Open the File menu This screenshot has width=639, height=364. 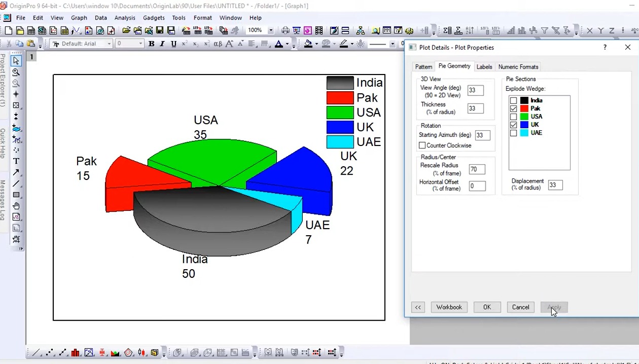[x=21, y=18]
